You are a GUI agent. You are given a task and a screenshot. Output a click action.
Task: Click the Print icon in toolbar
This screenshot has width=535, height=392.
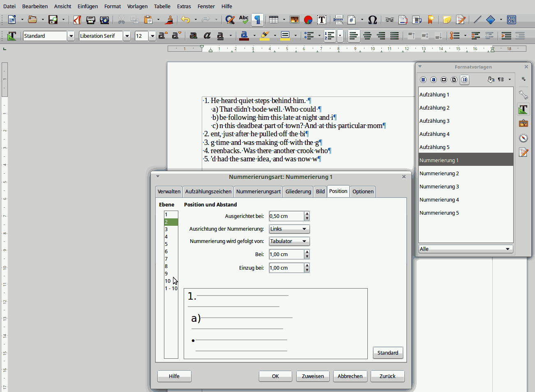click(x=91, y=20)
